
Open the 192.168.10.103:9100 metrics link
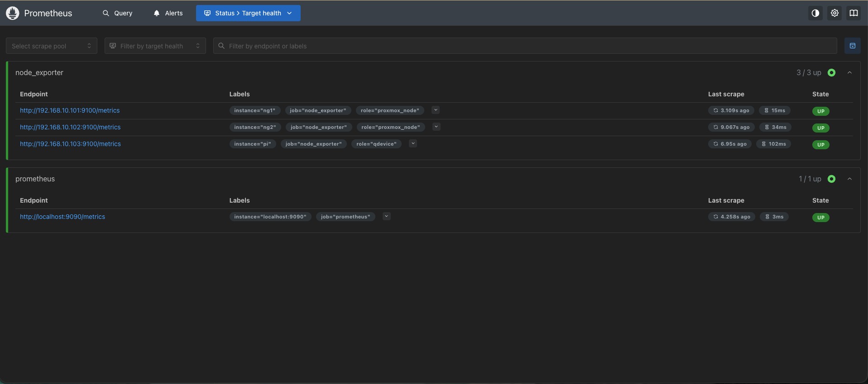pyautogui.click(x=70, y=144)
